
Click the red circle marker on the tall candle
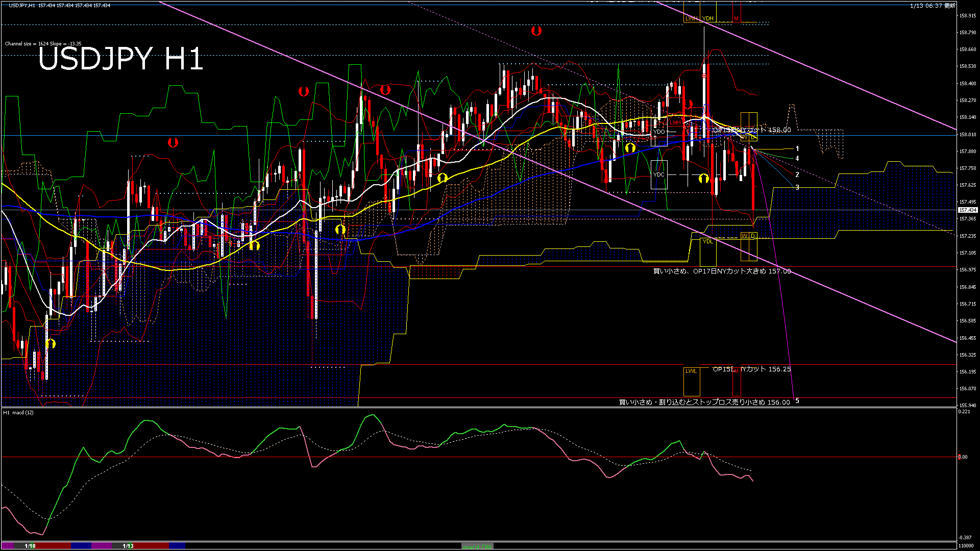tap(704, 76)
